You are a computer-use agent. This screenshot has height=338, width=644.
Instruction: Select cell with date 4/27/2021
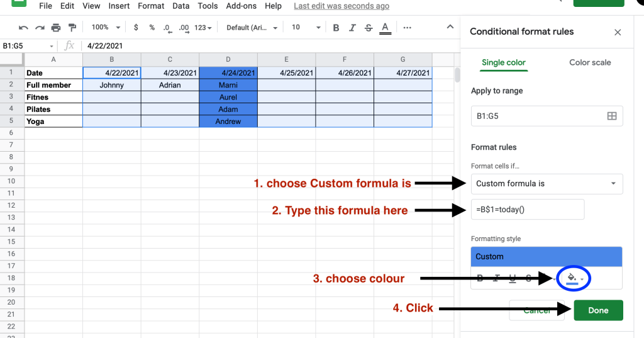(x=403, y=73)
